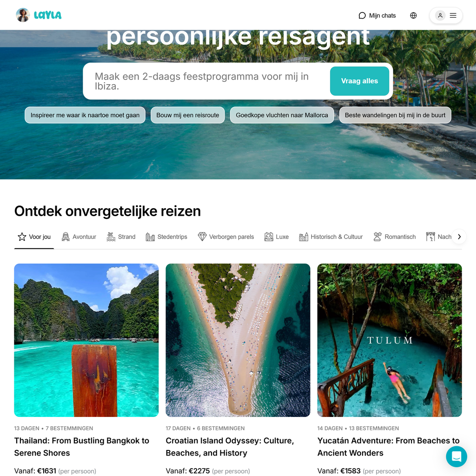Select the Strand category tab
The width and height of the screenshot is (476, 476).
click(x=121, y=237)
